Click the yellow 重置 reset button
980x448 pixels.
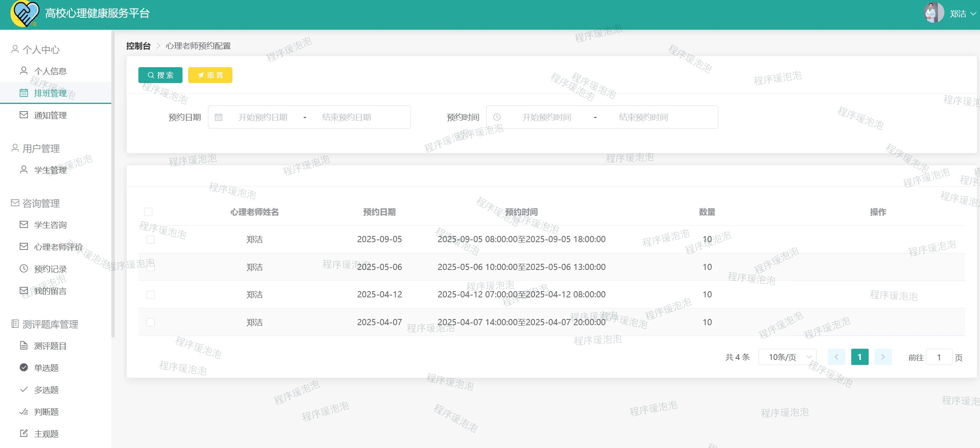pos(210,75)
